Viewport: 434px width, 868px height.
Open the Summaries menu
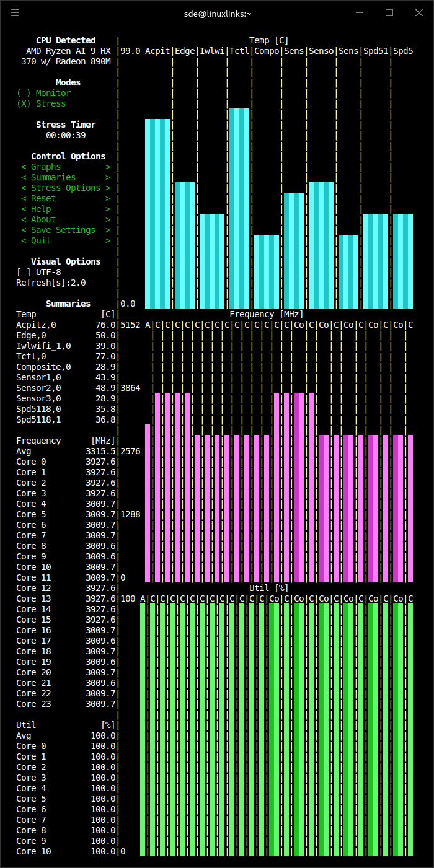point(53,177)
